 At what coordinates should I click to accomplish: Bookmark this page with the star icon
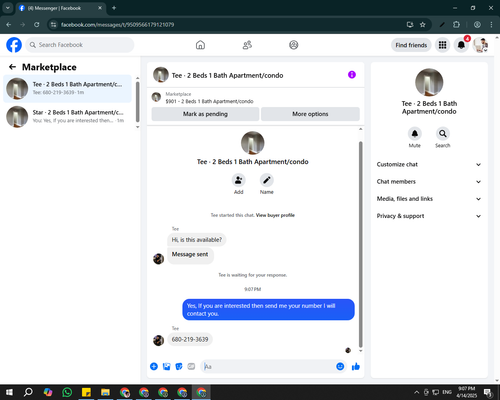[x=423, y=25]
